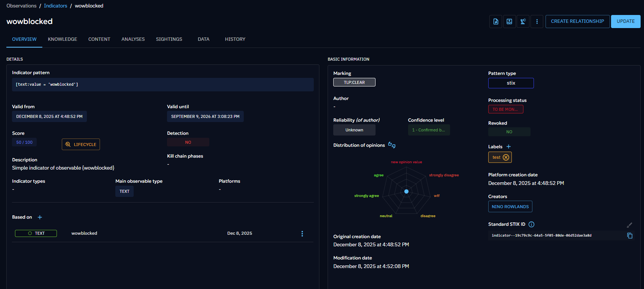Add a new Based on observable
644x289 pixels.
40,217
